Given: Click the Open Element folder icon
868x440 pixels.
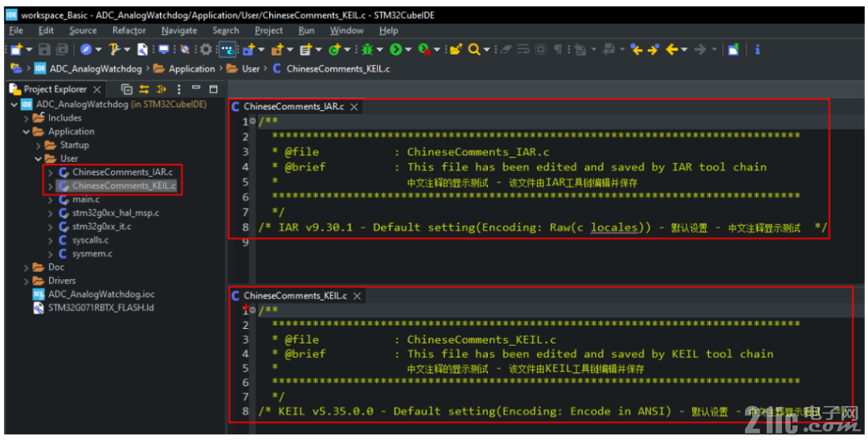Looking at the screenshot, I should (x=455, y=49).
